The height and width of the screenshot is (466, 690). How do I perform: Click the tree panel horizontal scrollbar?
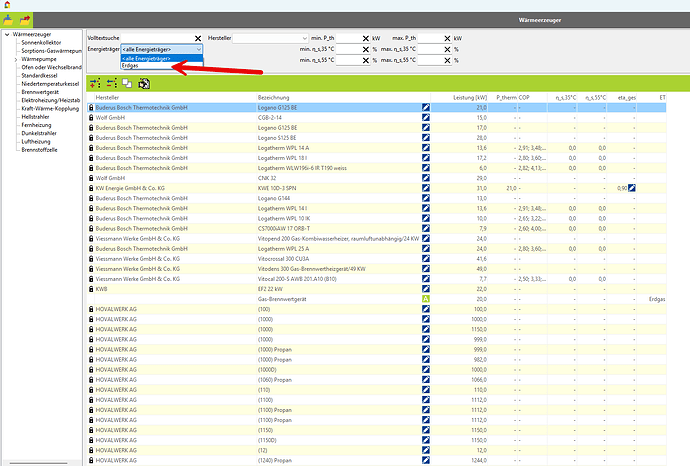39,463
